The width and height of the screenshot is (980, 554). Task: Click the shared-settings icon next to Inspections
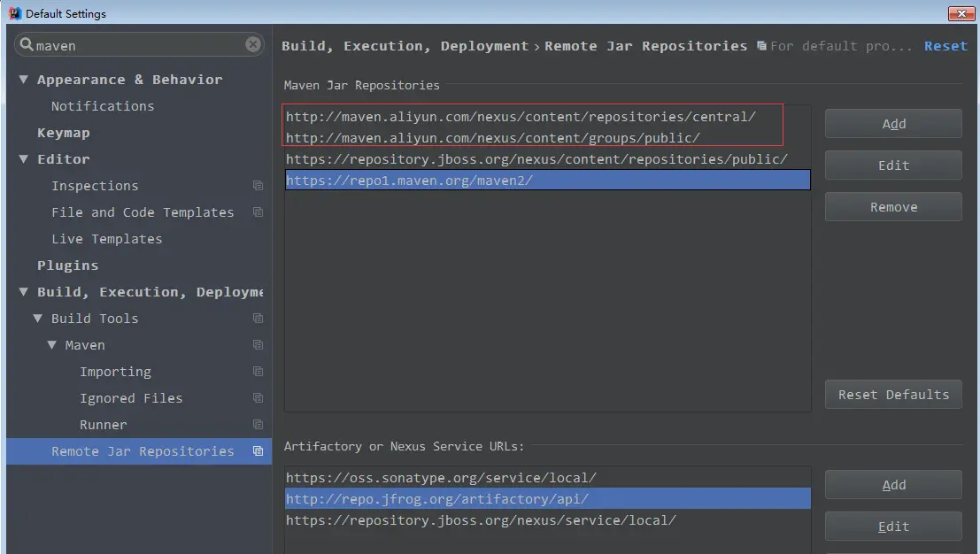coord(258,186)
